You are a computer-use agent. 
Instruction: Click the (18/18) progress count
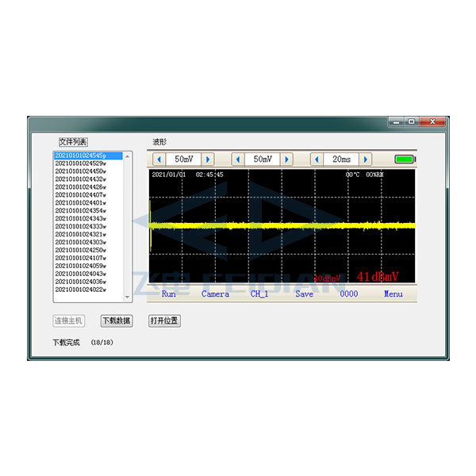102,343
